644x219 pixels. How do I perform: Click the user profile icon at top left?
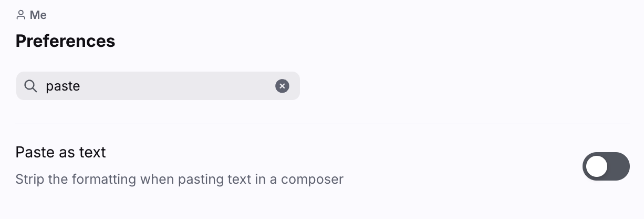(21, 15)
